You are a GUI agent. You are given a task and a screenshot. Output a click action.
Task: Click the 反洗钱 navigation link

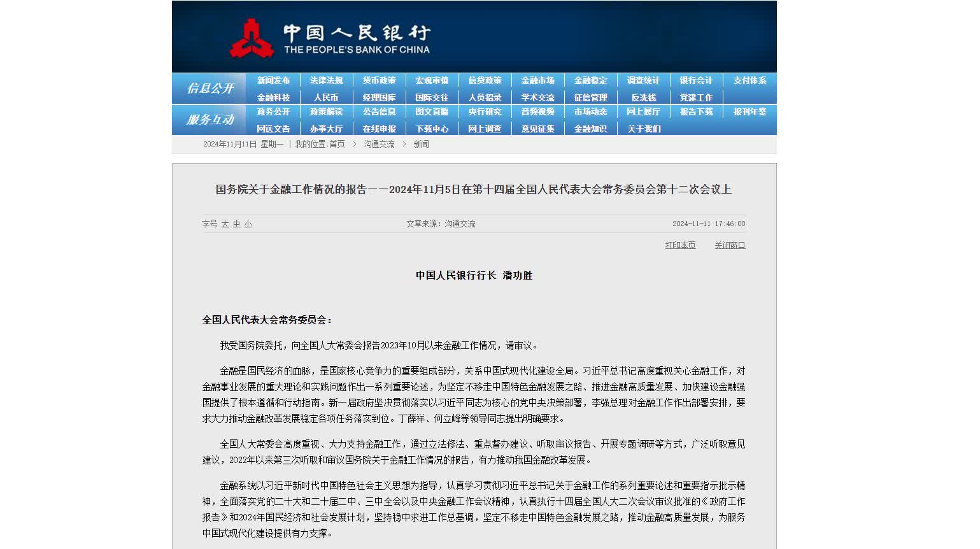(x=643, y=98)
